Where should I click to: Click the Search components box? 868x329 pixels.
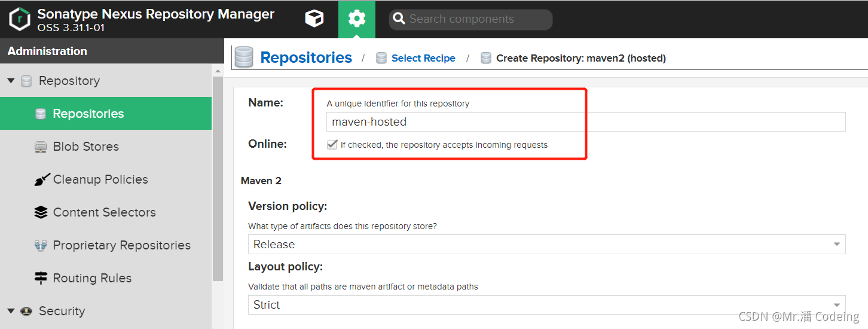pyautogui.click(x=470, y=19)
